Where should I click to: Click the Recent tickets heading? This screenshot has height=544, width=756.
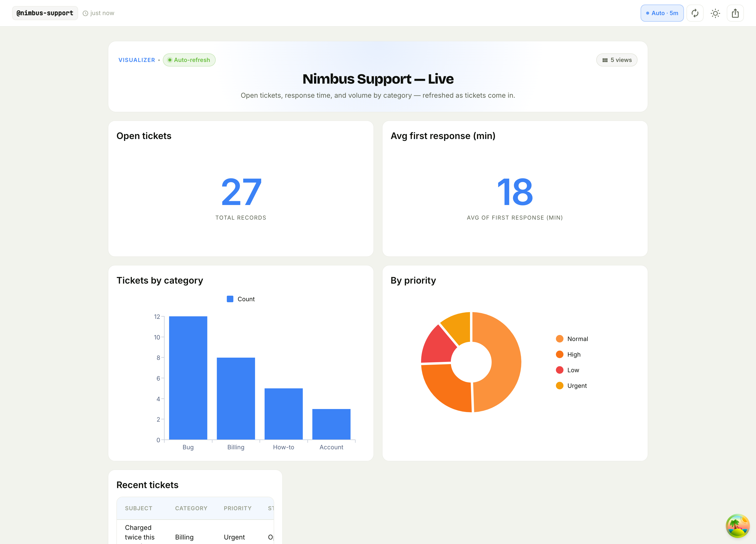[147, 485]
